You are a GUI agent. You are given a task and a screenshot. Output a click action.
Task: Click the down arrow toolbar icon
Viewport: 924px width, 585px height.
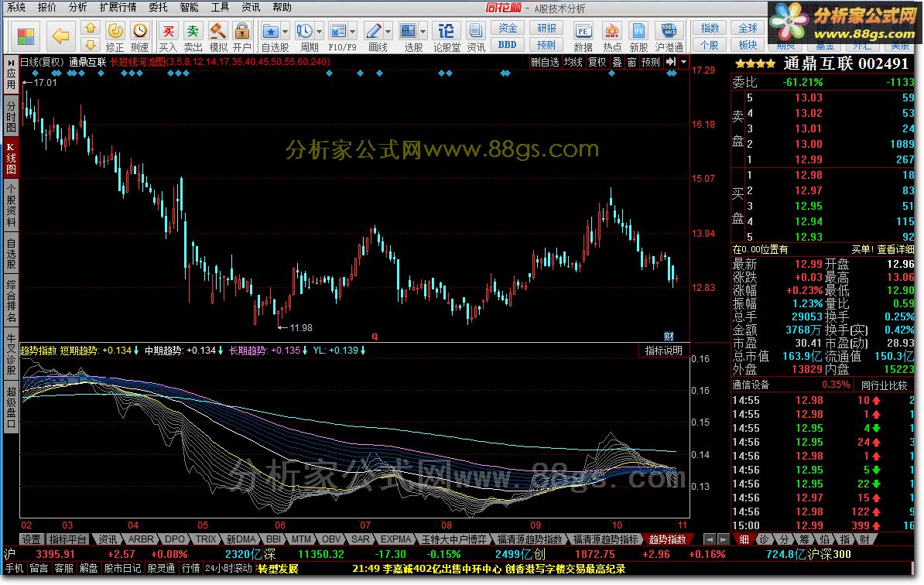point(91,45)
